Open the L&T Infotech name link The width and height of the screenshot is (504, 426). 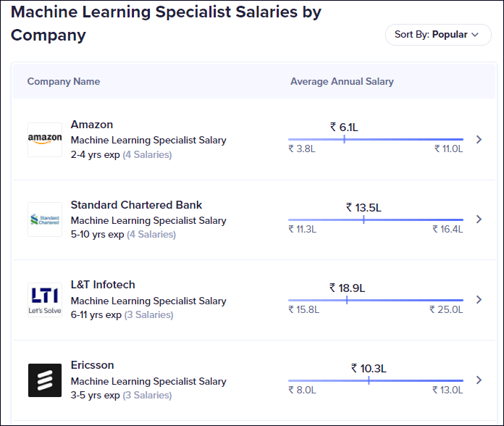(x=103, y=285)
